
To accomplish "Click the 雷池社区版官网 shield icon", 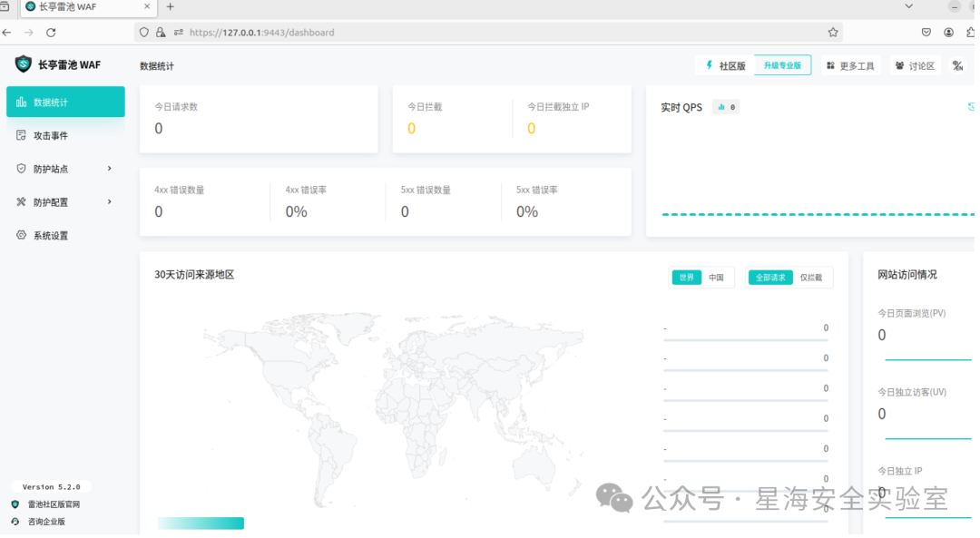I will (15, 504).
